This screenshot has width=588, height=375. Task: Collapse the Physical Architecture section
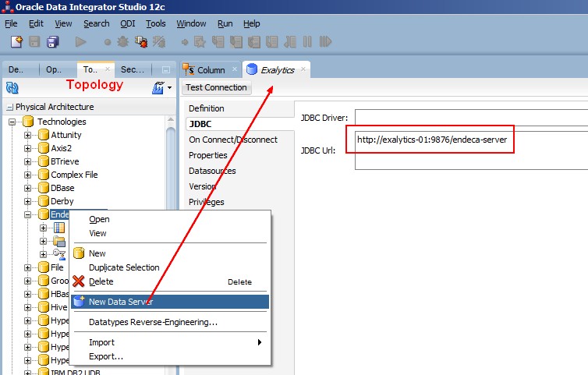9,108
